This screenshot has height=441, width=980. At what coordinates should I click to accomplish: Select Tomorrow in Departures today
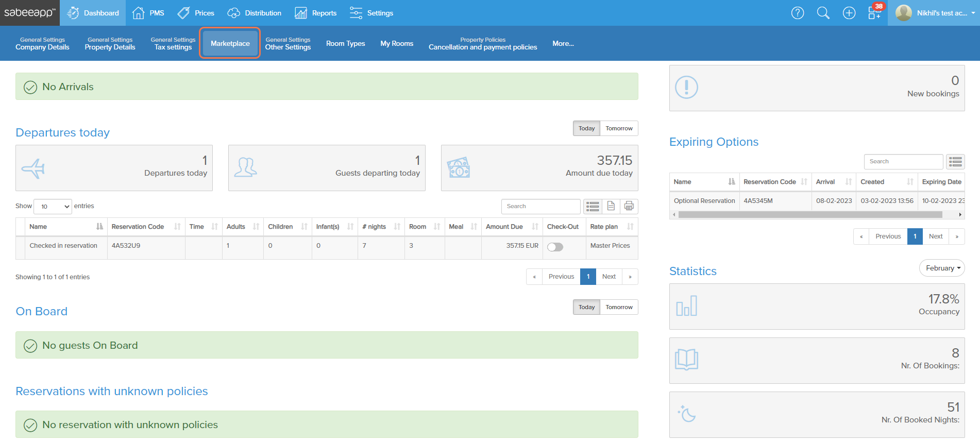tap(619, 128)
